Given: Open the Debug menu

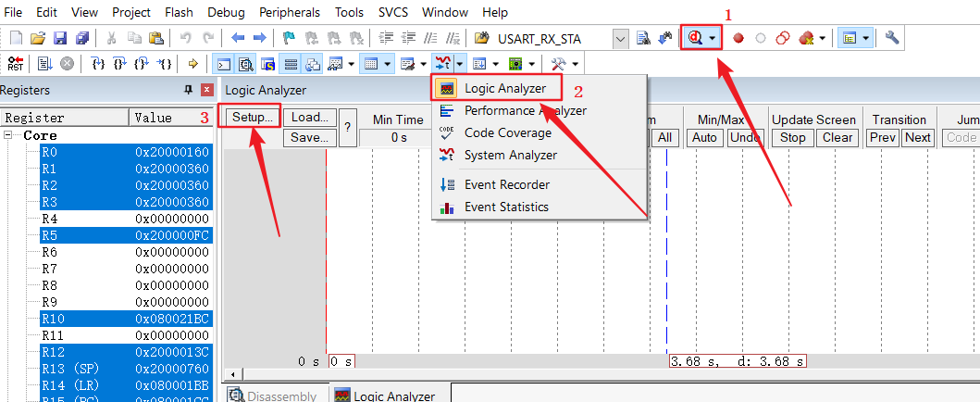Looking at the screenshot, I should (226, 12).
